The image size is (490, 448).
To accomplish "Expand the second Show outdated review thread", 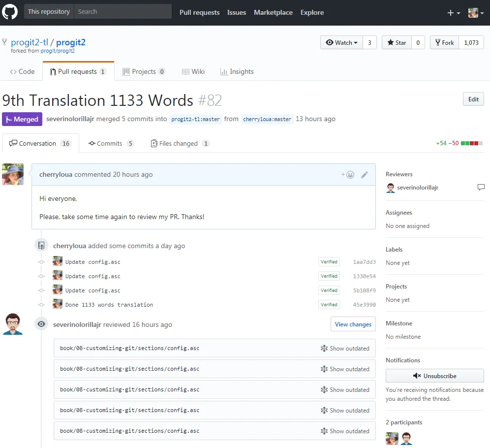I will click(345, 369).
